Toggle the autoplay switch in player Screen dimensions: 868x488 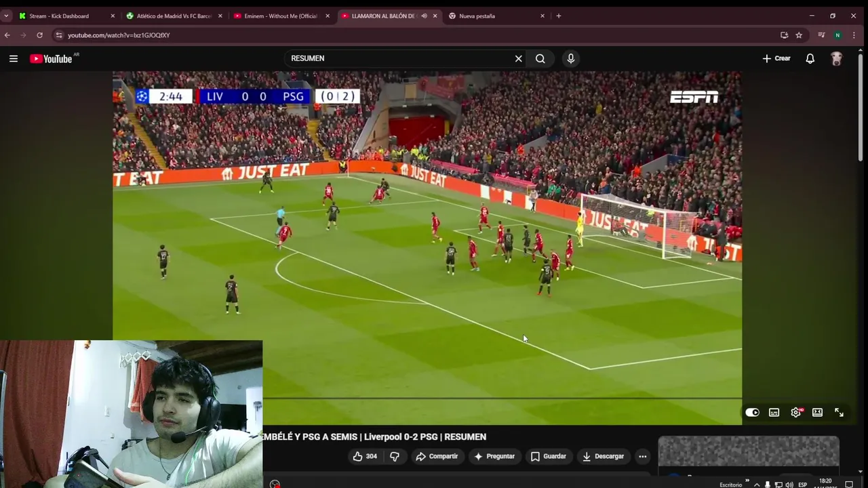(752, 412)
